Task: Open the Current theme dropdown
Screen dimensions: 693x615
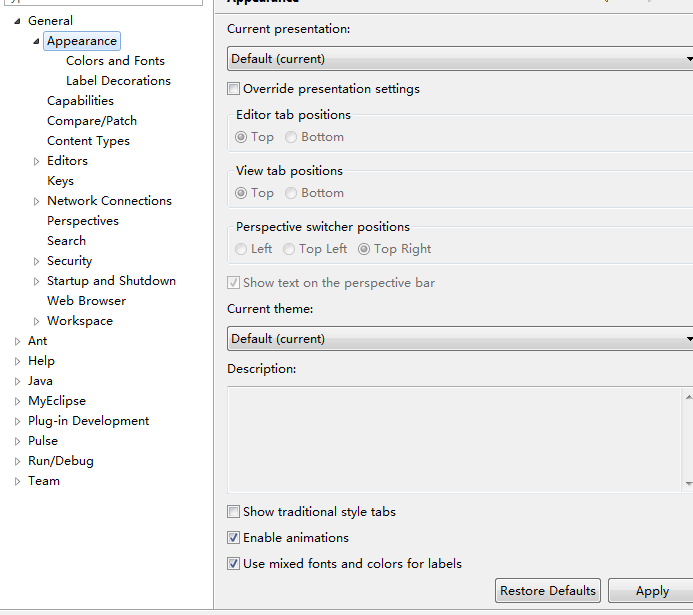Action: pyautogui.click(x=460, y=339)
